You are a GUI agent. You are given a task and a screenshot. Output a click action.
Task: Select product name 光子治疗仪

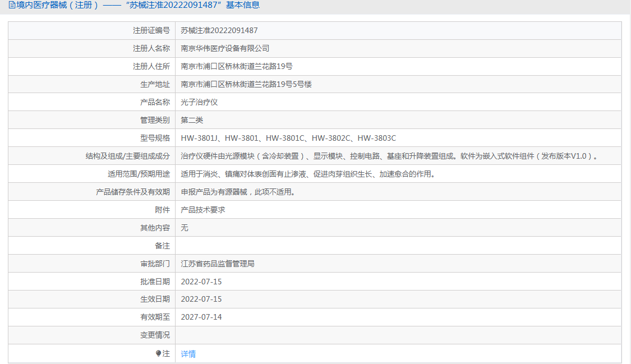click(x=199, y=102)
